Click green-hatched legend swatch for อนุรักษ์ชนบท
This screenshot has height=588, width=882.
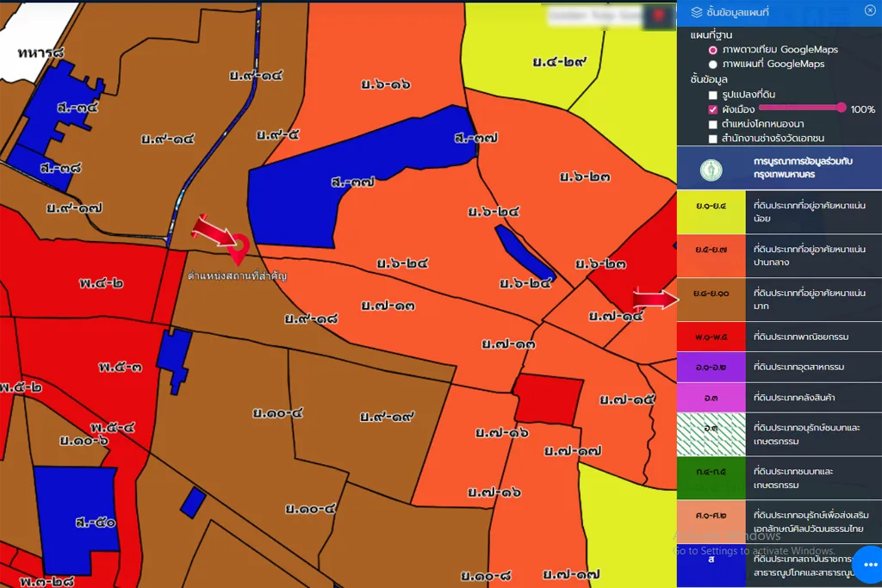[x=711, y=435]
